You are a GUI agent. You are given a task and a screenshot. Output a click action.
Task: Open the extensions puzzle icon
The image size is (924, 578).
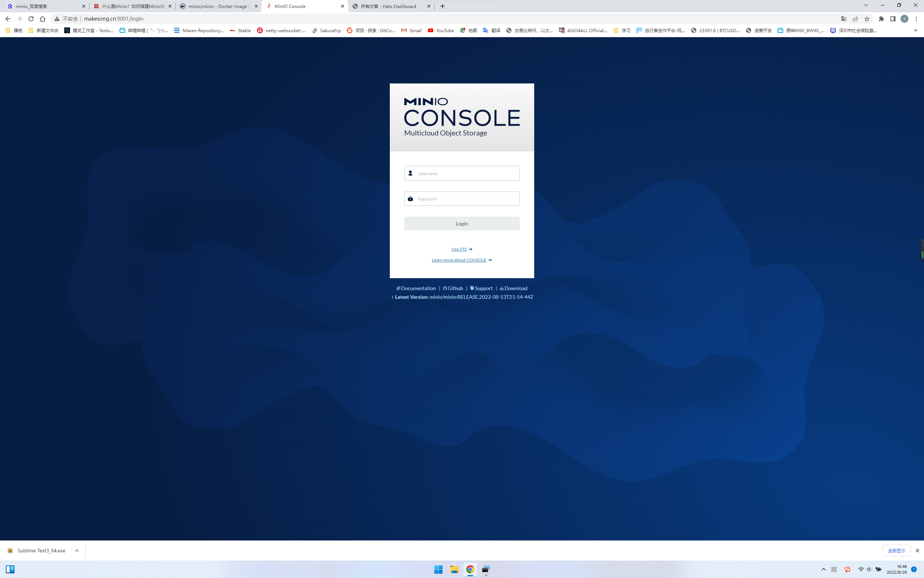pos(881,19)
